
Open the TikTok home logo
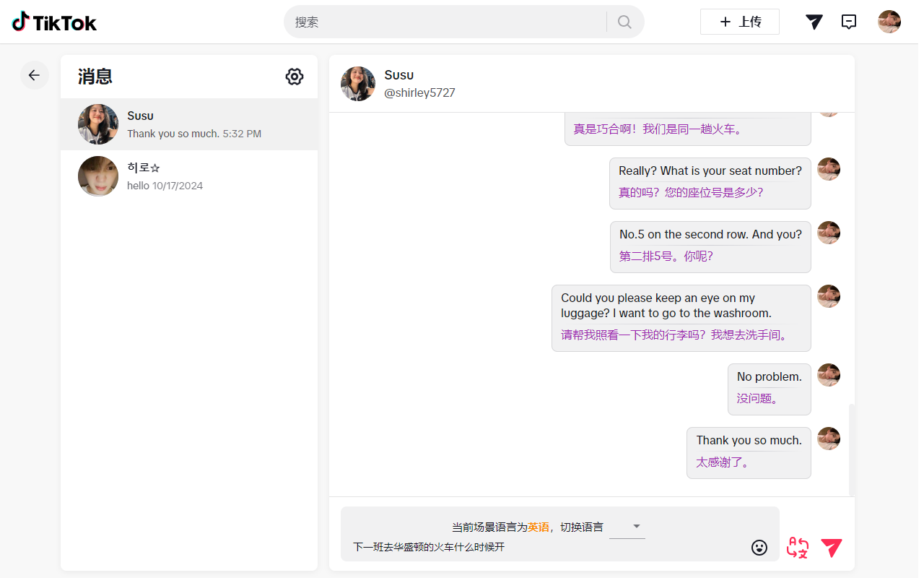(54, 22)
